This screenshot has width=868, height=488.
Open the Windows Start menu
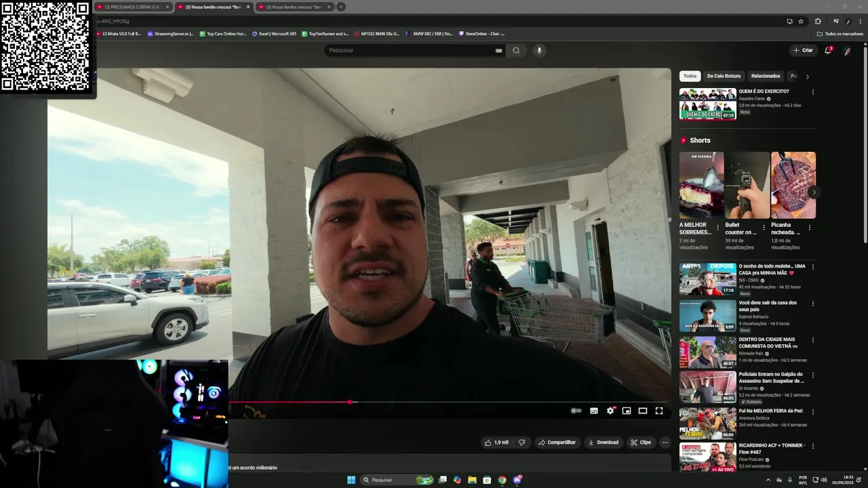coord(351,480)
